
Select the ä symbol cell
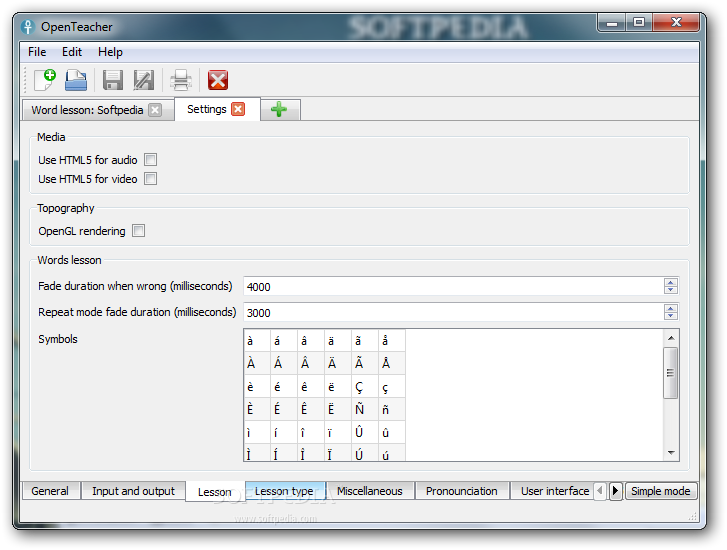(338, 341)
